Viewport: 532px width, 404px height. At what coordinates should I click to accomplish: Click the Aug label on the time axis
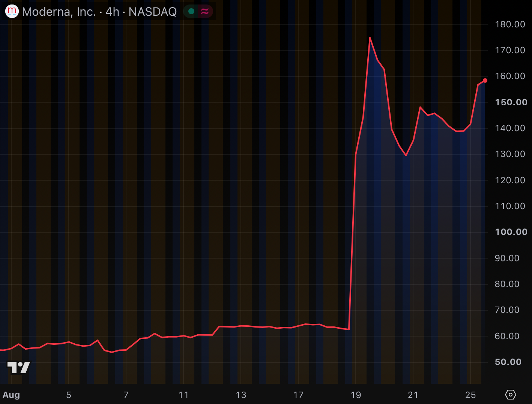(11, 395)
